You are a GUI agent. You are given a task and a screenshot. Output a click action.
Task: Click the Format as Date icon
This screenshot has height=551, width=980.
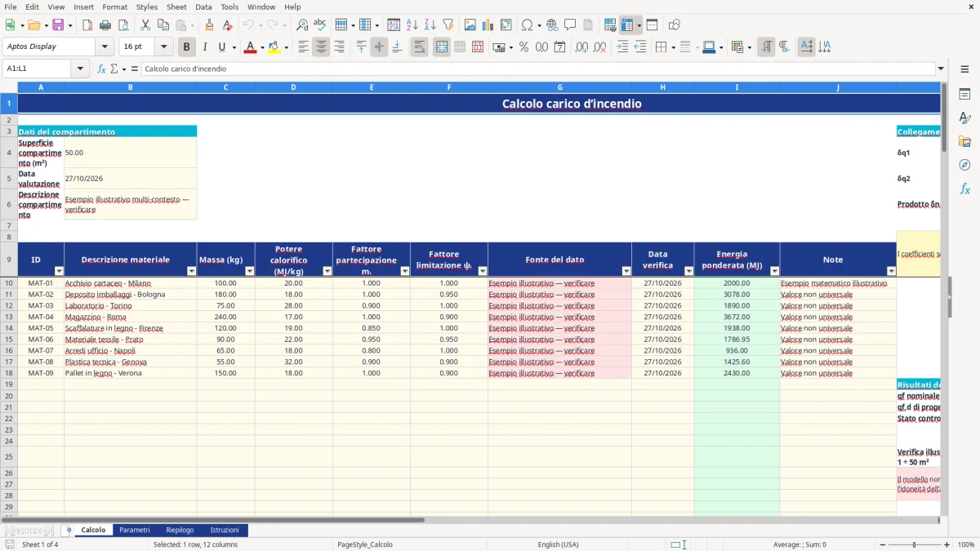coord(559,47)
